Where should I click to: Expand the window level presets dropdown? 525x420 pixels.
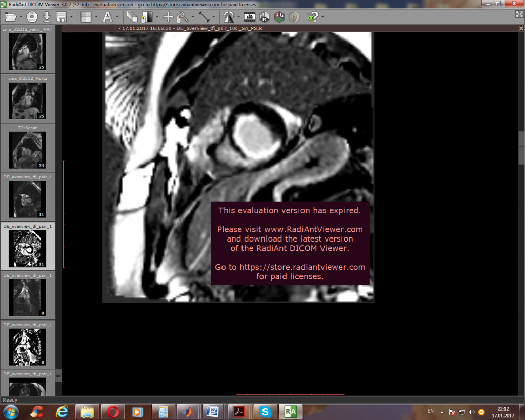157,17
